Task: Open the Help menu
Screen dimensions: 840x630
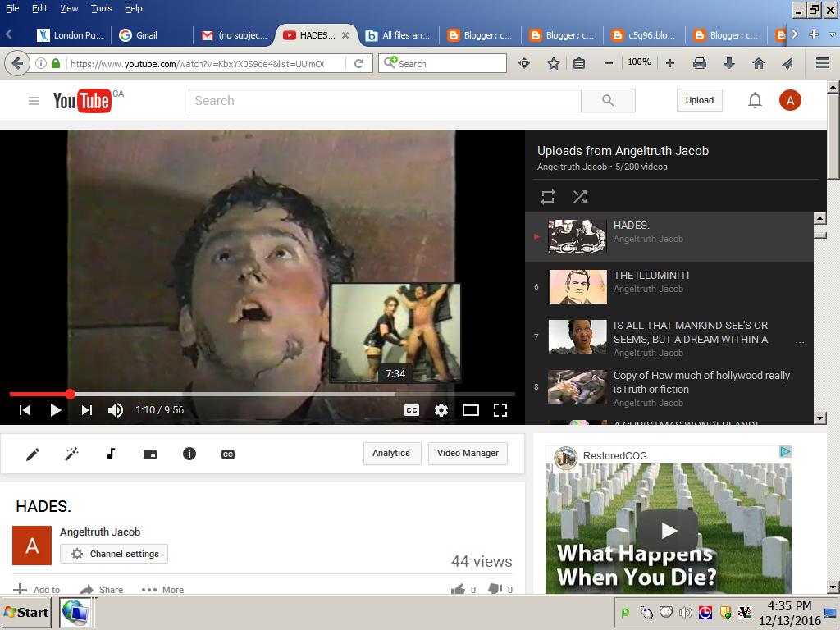Action: click(x=134, y=8)
